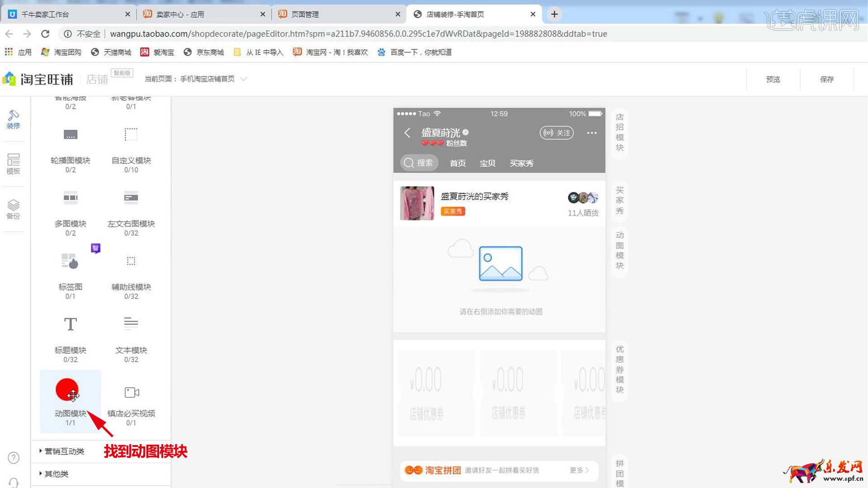Screen dimensions: 868x488
Task: Click the 买家秀 product thumbnail
Action: [417, 203]
